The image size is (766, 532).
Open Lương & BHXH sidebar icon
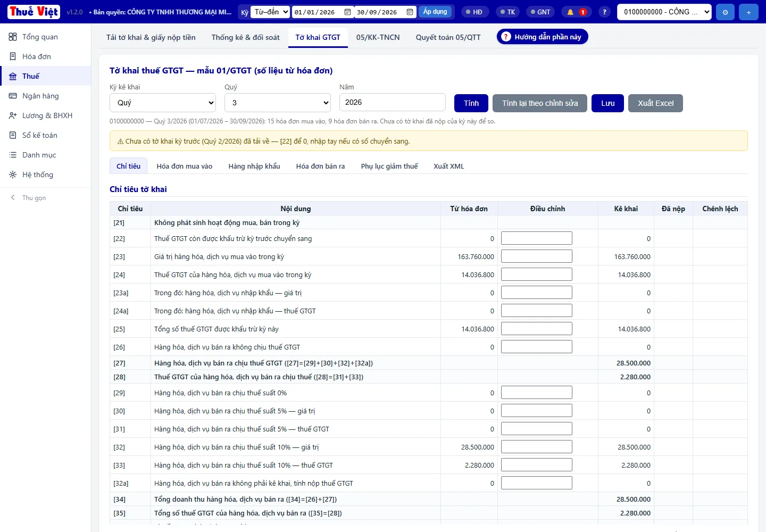click(x=13, y=115)
